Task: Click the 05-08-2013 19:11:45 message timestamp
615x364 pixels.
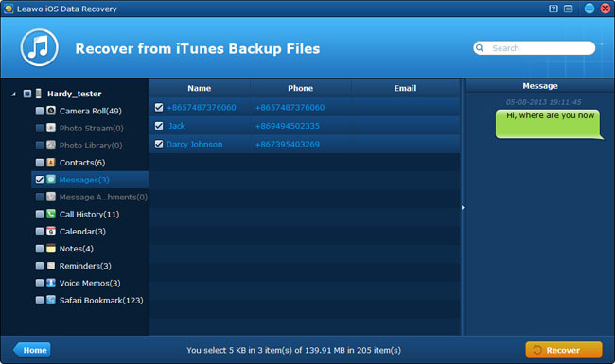Action: [544, 102]
